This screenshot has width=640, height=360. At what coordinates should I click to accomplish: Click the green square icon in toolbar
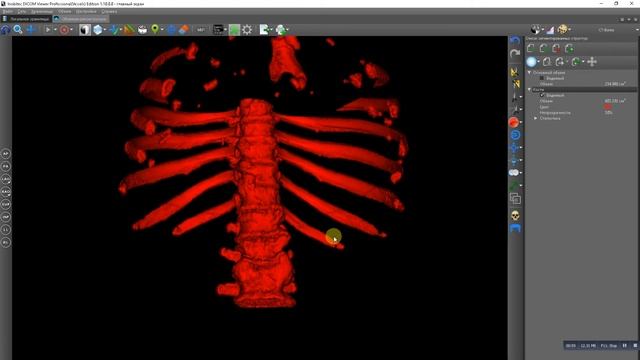click(234, 29)
